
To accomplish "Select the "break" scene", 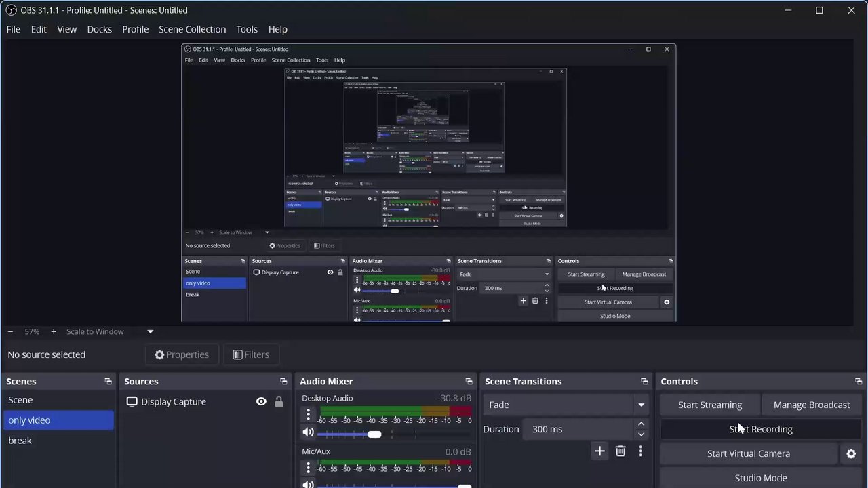I will [x=58, y=441].
